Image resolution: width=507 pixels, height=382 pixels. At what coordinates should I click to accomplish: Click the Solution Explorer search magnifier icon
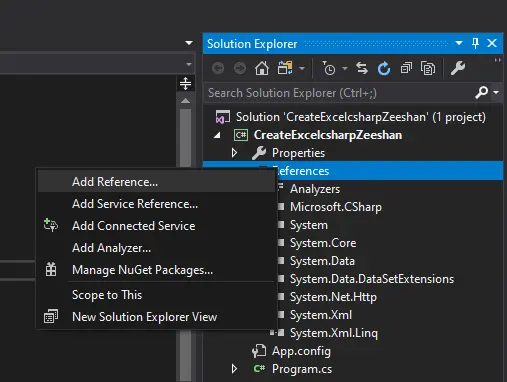pos(482,92)
